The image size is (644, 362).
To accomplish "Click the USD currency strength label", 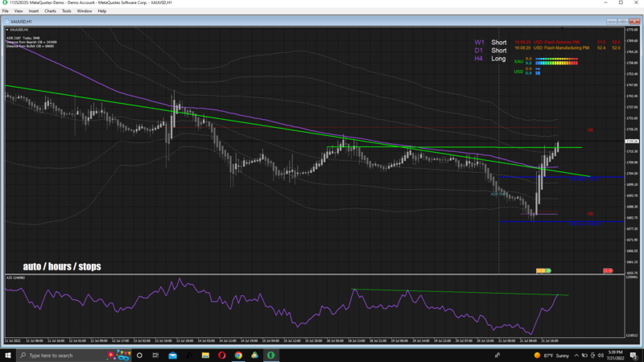I will 518,72.
